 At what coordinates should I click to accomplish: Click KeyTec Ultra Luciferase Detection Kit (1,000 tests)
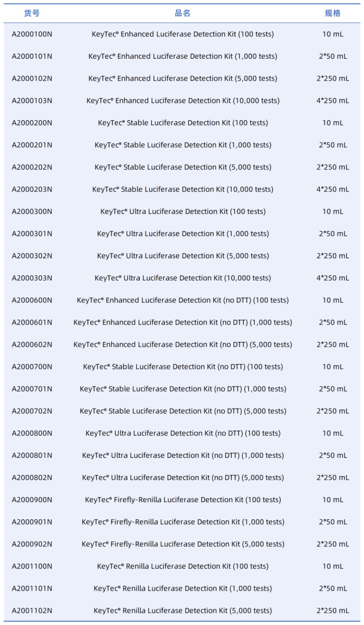183,234
